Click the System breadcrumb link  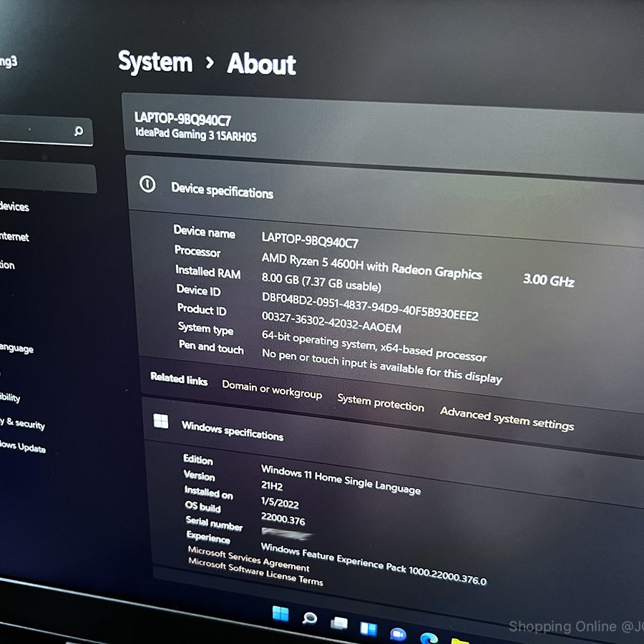[155, 62]
